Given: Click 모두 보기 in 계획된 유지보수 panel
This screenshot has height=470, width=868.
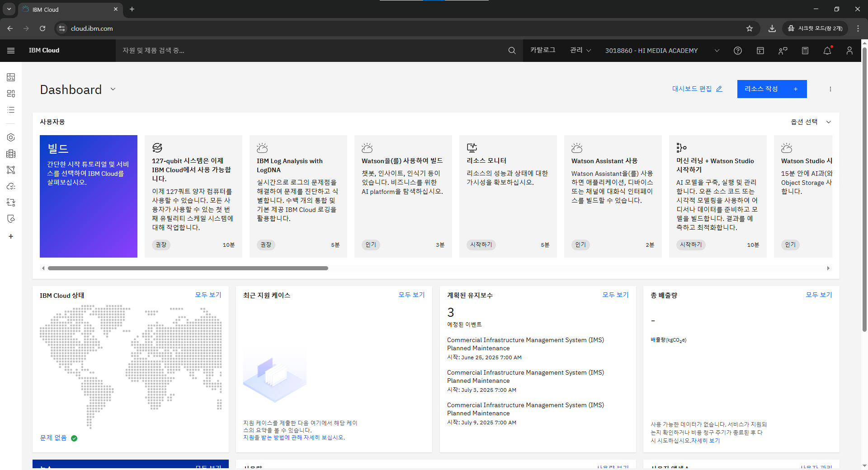Looking at the screenshot, I should point(615,295).
